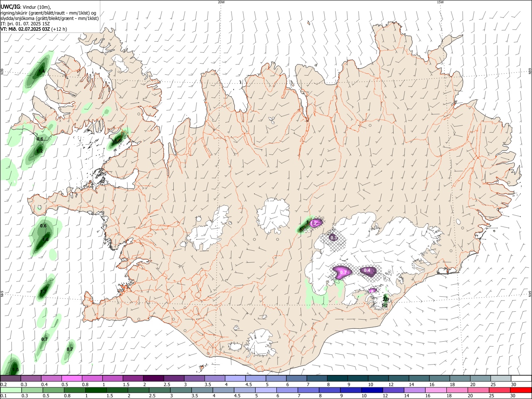Viewport: 532px width, 399px height.
Task: Click the '1.8' rain value off the west coast
Action: [45, 239]
